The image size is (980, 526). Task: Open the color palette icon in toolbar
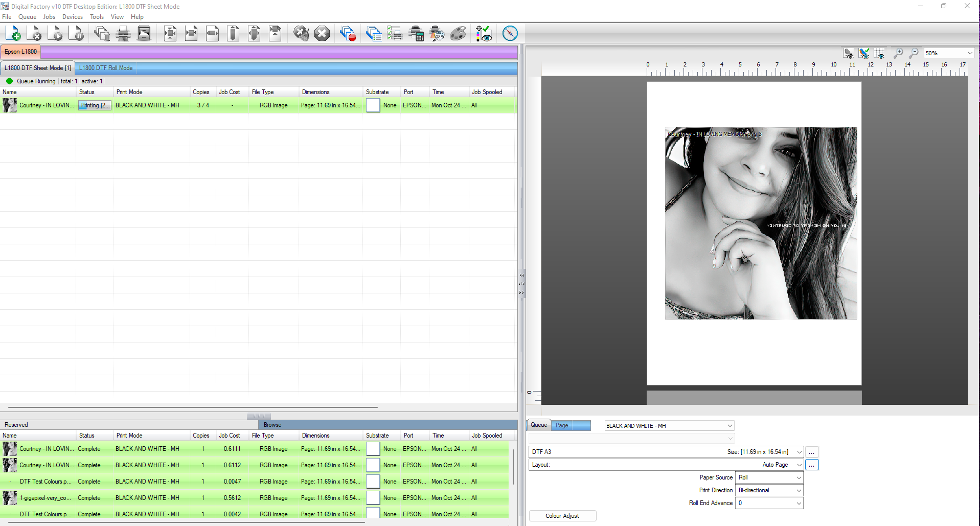click(x=458, y=34)
